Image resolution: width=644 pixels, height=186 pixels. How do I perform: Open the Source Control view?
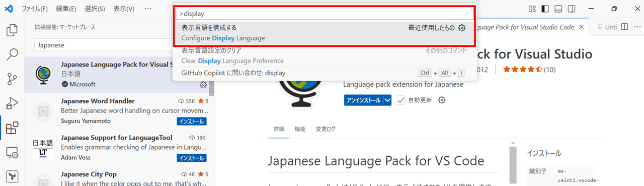pyautogui.click(x=12, y=78)
